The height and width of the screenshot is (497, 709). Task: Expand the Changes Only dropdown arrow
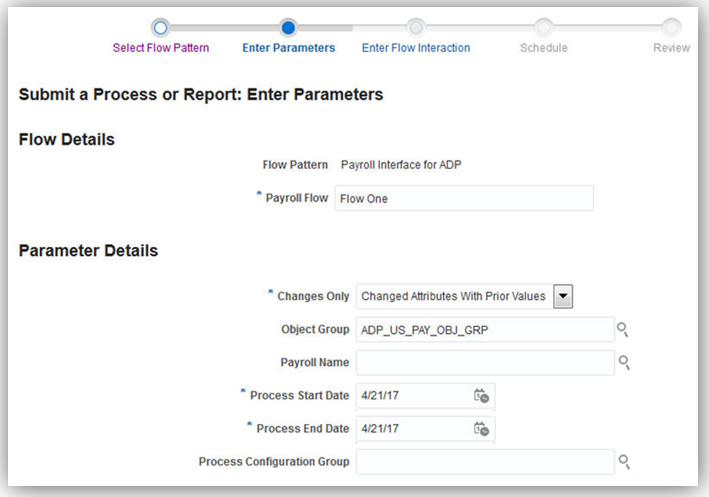[x=563, y=296]
